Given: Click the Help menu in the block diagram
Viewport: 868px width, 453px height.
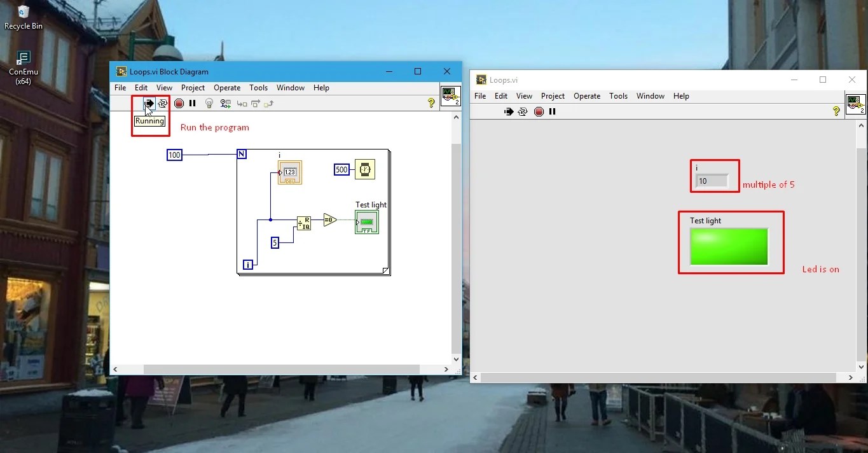Looking at the screenshot, I should 321,88.
